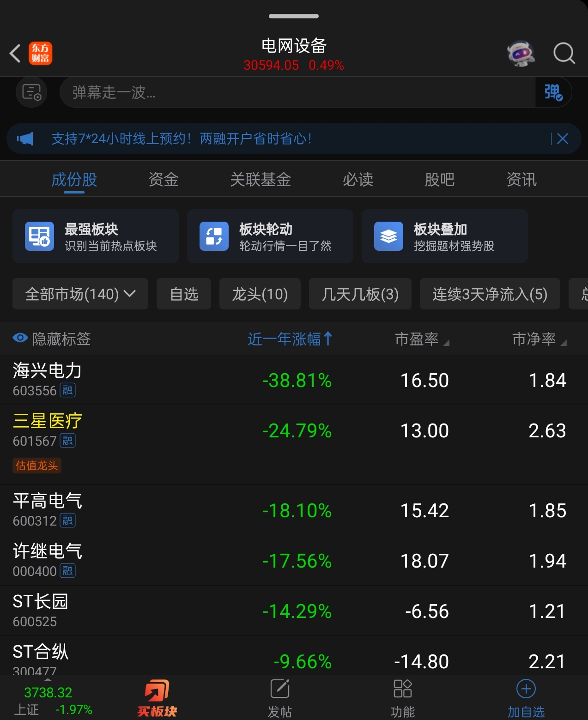Switch to the 资金 tab
Screen dimensions: 588x720
click(x=164, y=179)
